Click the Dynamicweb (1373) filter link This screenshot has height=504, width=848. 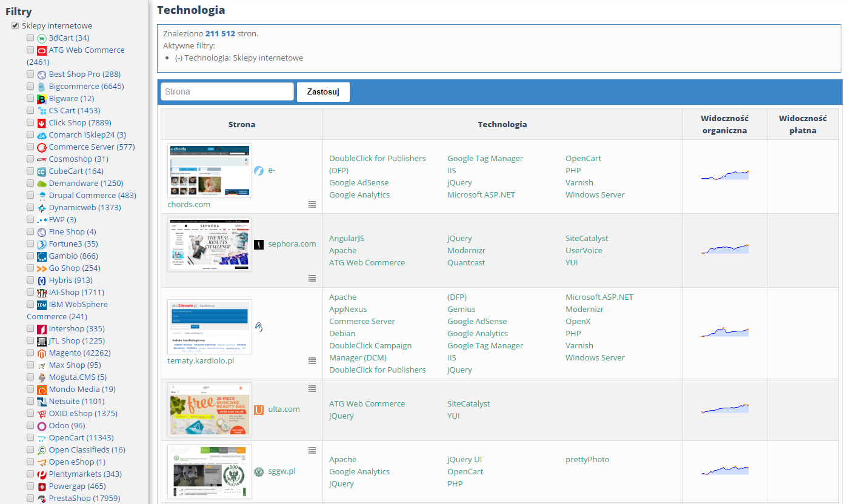(85, 208)
